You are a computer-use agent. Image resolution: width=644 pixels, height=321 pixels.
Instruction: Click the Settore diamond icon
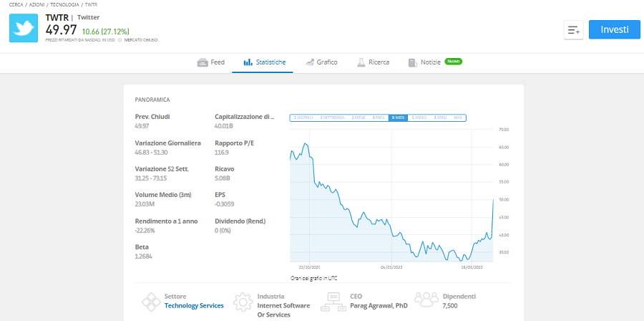pos(151,302)
